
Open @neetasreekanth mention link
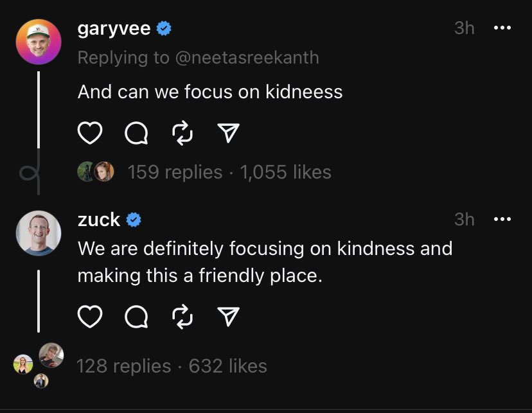point(247,57)
